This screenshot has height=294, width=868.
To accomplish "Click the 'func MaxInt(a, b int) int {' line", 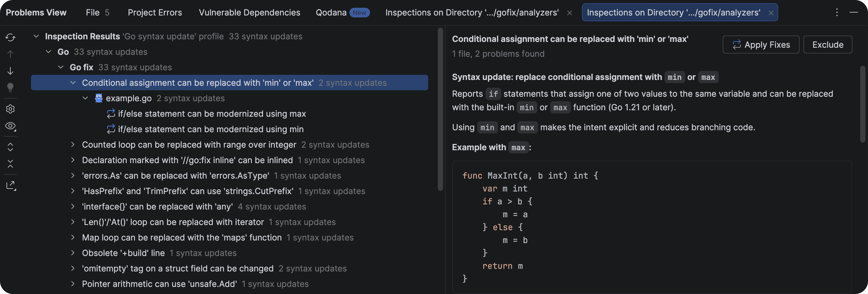I will click(530, 176).
